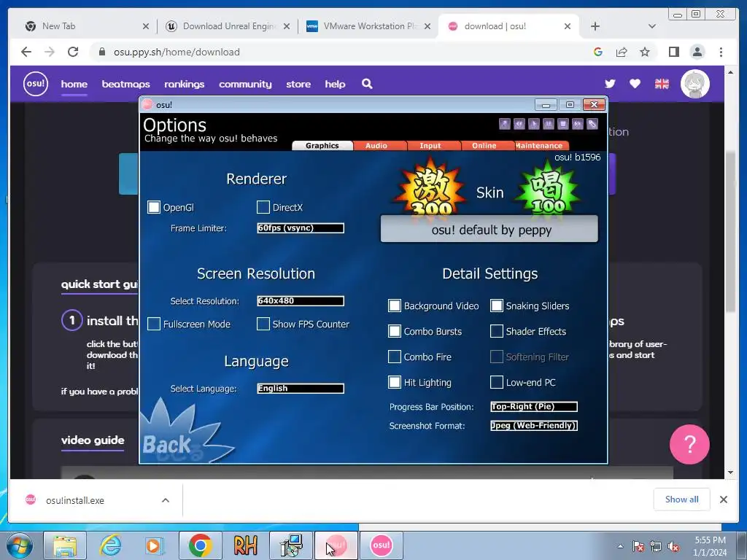Click Show all in the downloads bar
The image size is (747, 560).
pos(682,499)
